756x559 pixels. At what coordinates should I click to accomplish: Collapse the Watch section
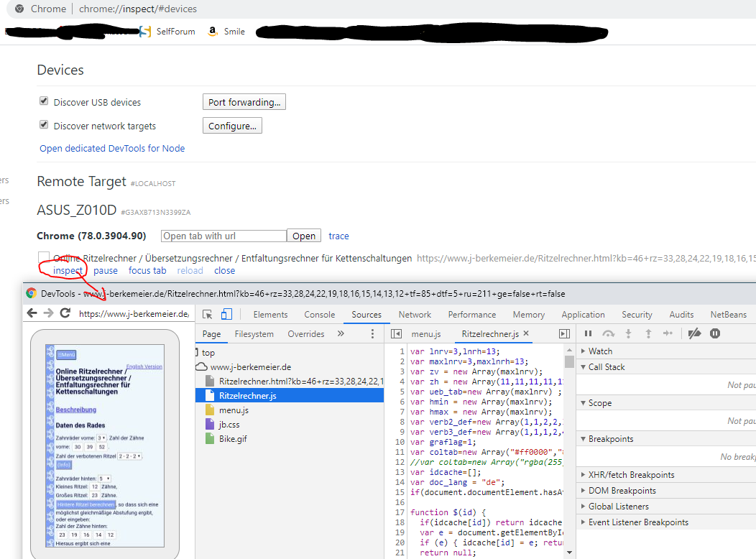tap(583, 351)
